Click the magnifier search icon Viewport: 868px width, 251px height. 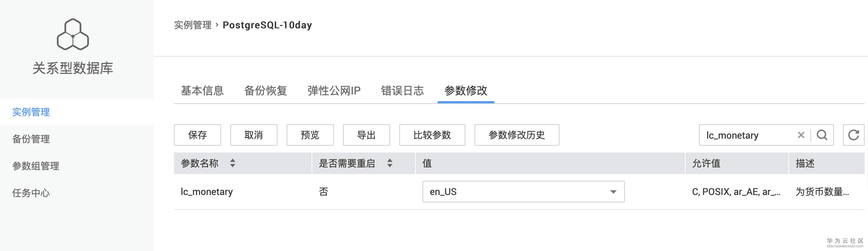click(822, 135)
